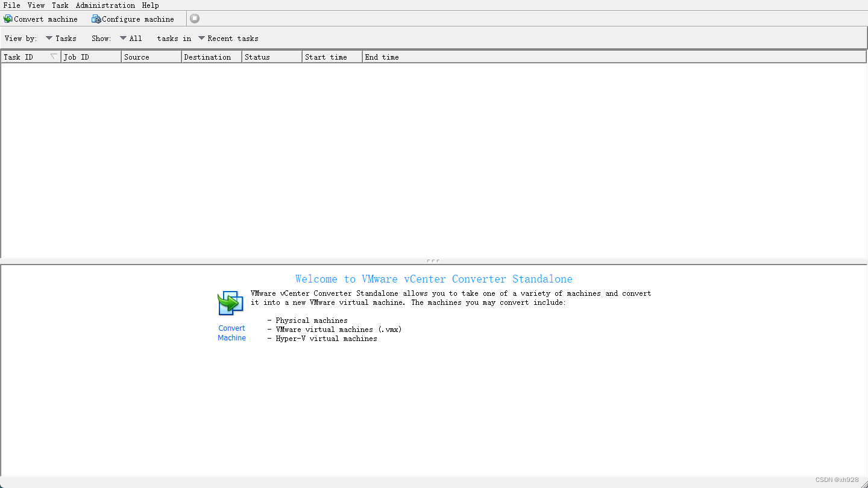Sort by Status column header
Image resolution: width=868 pixels, height=488 pixels.
[x=272, y=57]
